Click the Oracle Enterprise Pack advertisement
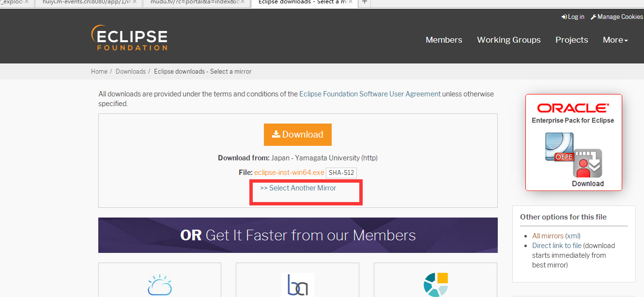644x297 pixels. pos(574,142)
